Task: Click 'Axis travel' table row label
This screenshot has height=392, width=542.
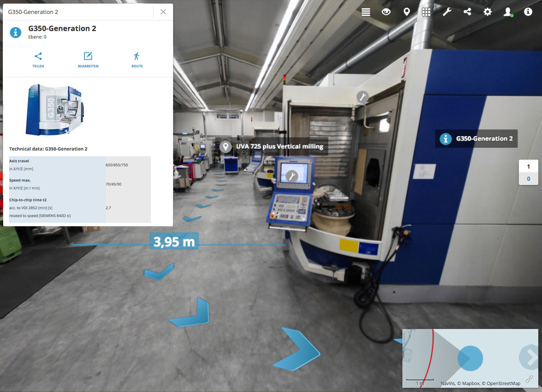Action: 19,161
